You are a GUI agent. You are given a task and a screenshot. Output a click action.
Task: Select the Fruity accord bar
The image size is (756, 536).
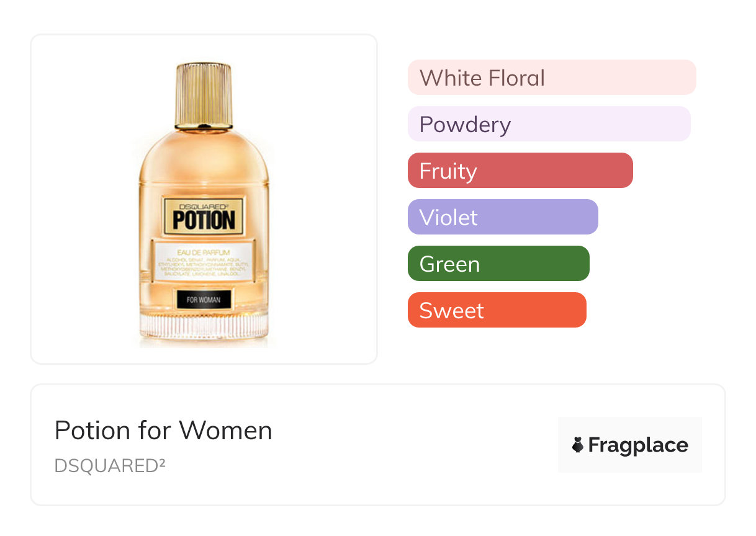[x=520, y=171]
